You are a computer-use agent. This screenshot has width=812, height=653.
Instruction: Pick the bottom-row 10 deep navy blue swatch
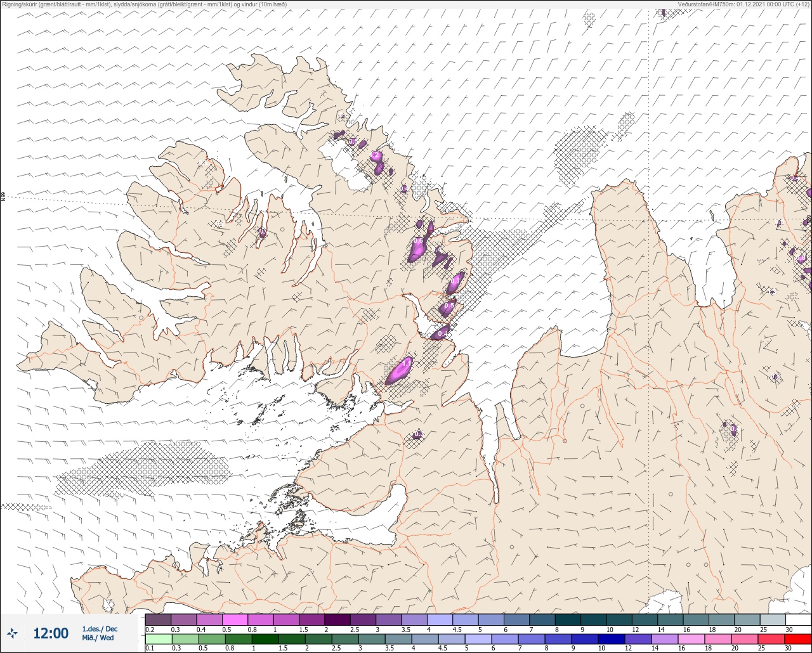point(612,639)
